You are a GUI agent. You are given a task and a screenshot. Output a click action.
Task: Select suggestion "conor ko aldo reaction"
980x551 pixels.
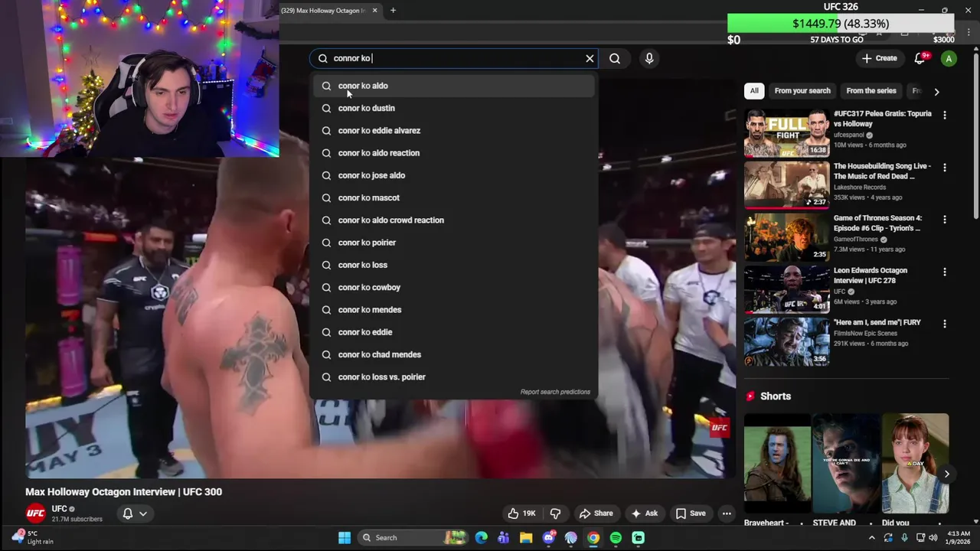click(x=453, y=153)
